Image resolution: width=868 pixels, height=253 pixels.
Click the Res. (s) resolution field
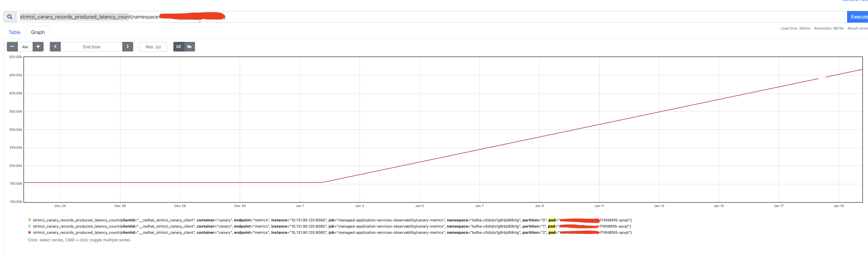(x=153, y=47)
